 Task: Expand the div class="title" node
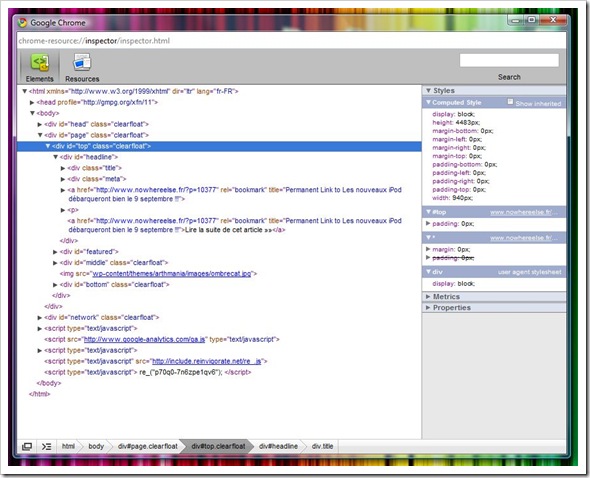(63, 168)
